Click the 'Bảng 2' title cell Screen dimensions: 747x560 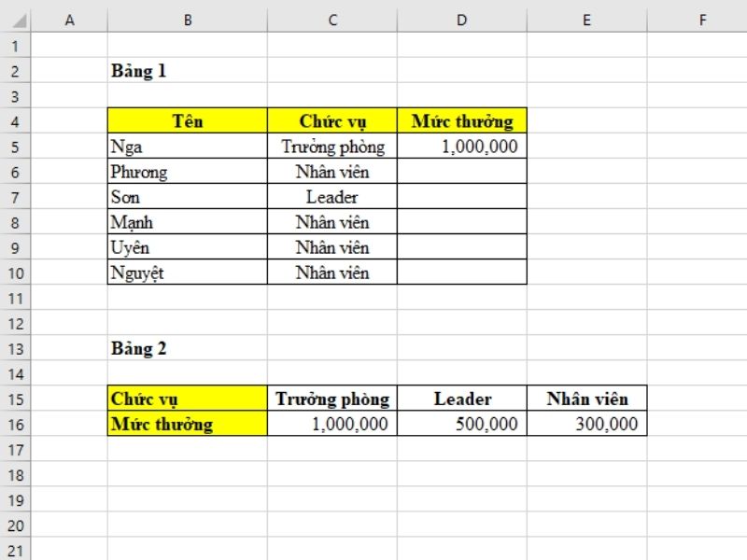[x=187, y=348]
